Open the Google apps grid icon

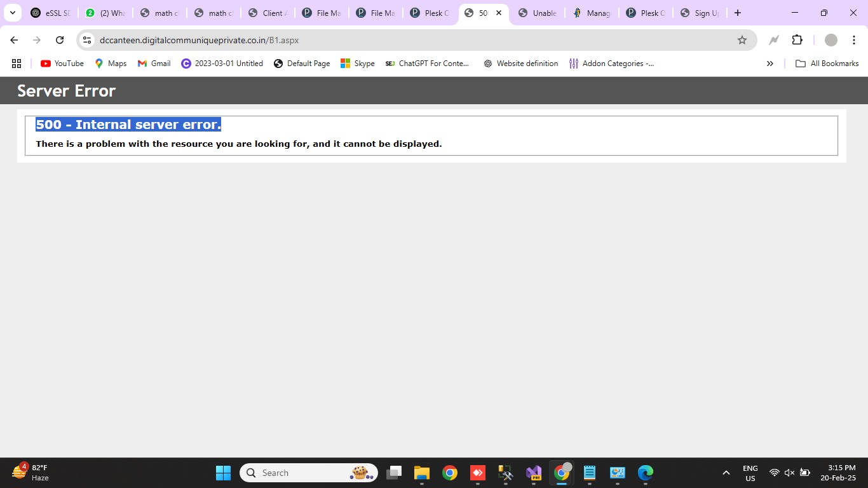[x=17, y=64]
